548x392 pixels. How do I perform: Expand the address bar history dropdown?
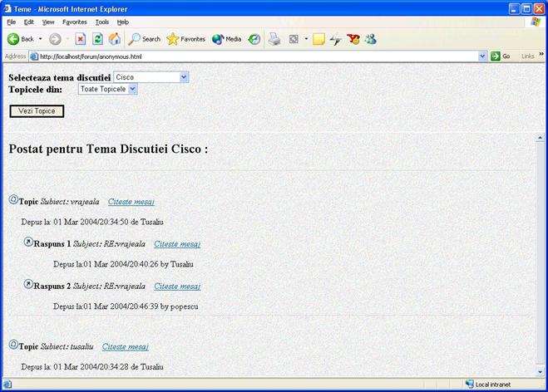point(482,56)
